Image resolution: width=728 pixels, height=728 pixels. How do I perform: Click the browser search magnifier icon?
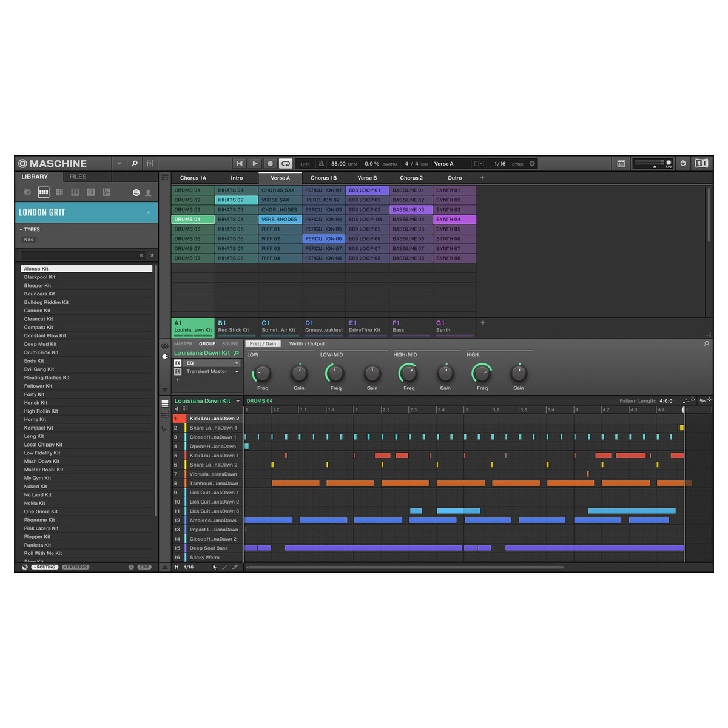coord(135,163)
